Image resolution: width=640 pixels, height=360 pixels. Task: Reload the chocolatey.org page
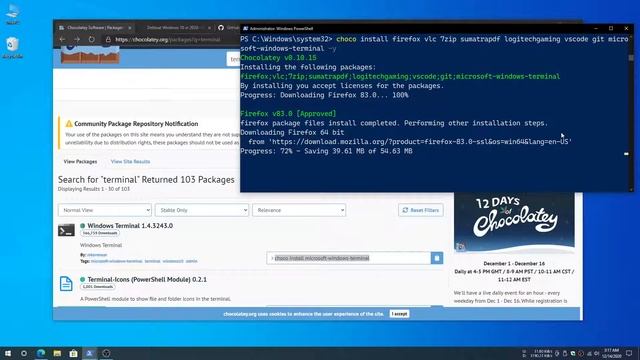point(92,40)
